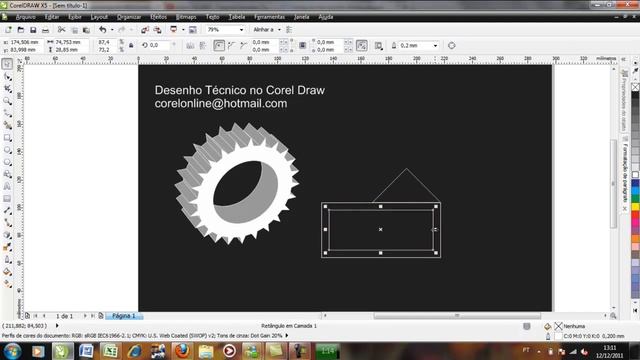Viewport: 640px width, 360px height.
Task: Select the Text tool
Action: [7, 186]
